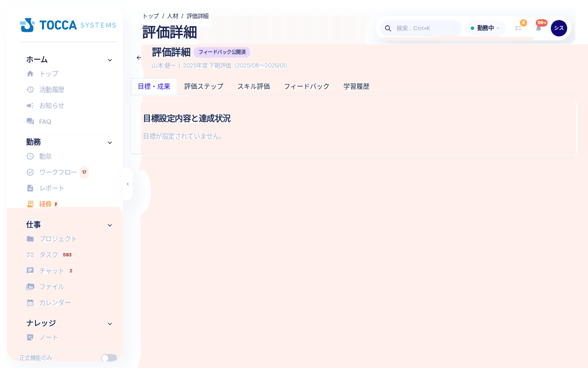Open お知らせ megaphone icon
This screenshot has width=588, height=368.
pyautogui.click(x=30, y=105)
